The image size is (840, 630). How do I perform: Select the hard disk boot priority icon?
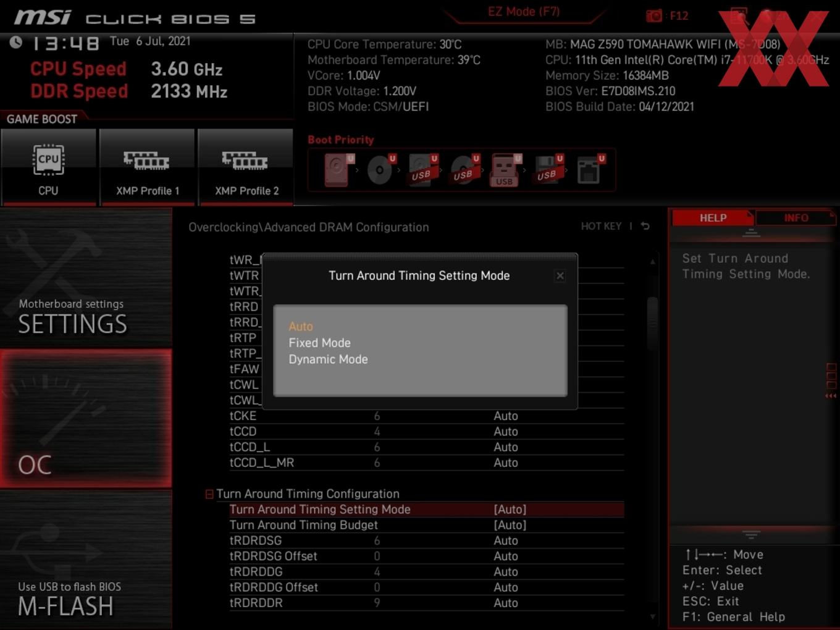[x=338, y=170]
